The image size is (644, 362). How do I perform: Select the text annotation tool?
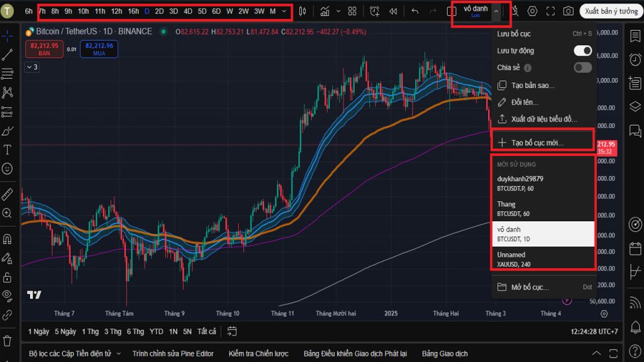coord(8,150)
